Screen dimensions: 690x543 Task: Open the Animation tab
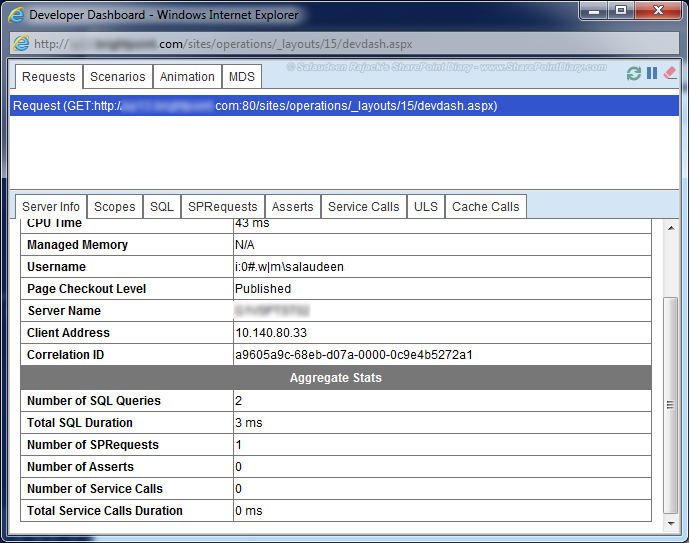coord(187,77)
